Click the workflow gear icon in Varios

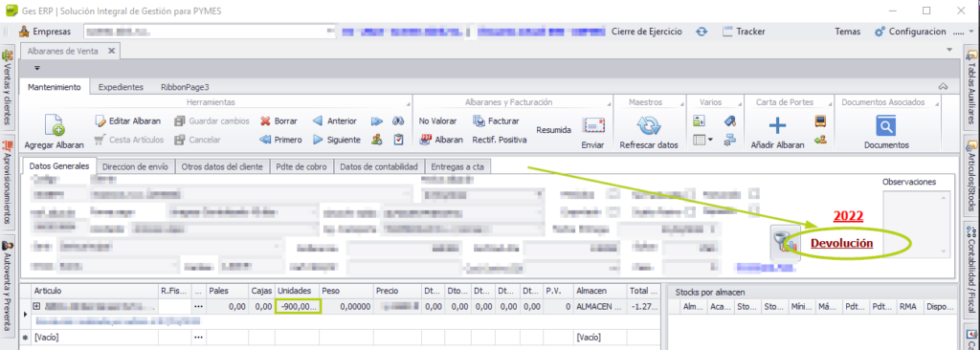click(729, 140)
